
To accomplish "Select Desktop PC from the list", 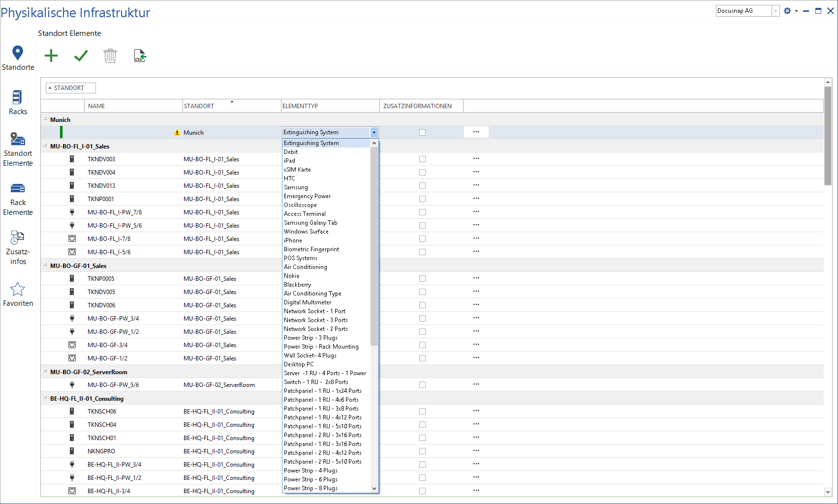I will click(x=326, y=364).
